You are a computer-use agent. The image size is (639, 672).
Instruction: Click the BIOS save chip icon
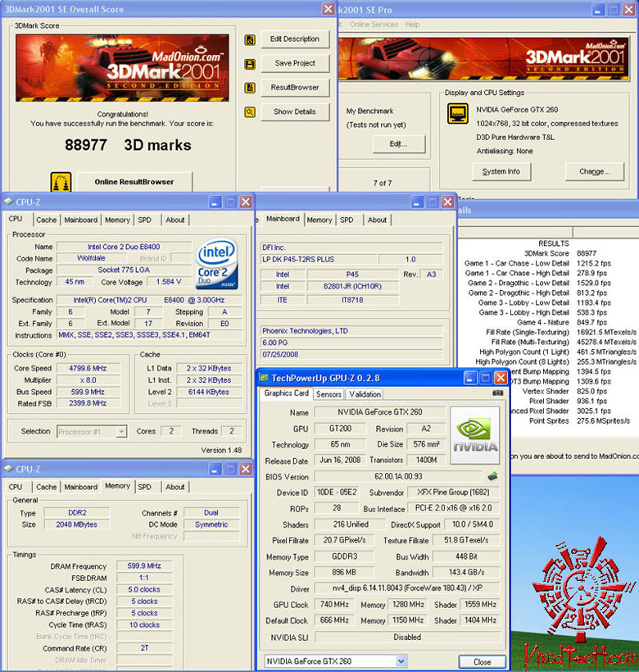(x=492, y=476)
